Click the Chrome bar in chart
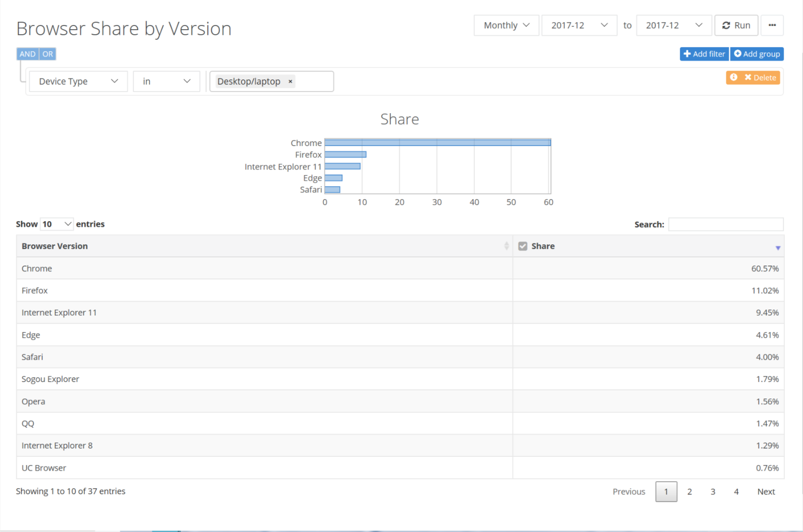The width and height of the screenshot is (803, 532). [x=437, y=143]
